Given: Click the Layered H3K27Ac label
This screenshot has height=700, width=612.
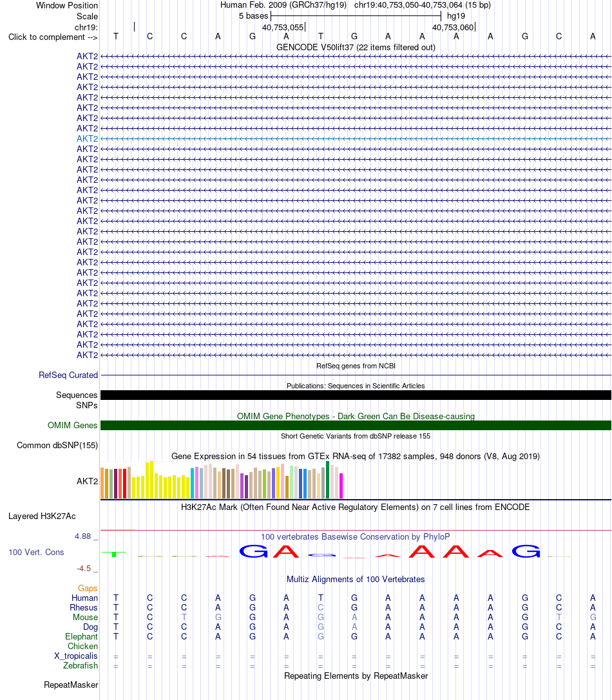Looking at the screenshot, I should coord(42,516).
